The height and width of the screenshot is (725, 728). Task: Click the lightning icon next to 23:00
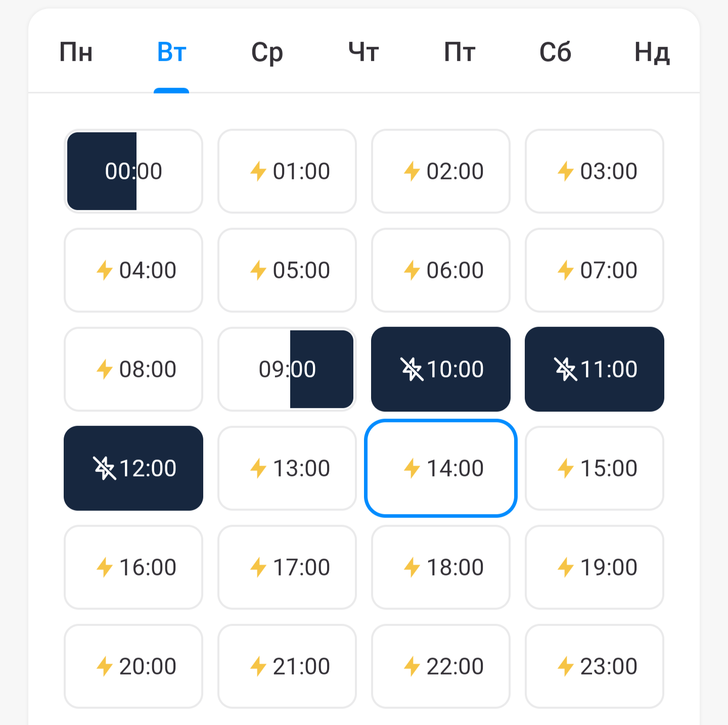566,666
